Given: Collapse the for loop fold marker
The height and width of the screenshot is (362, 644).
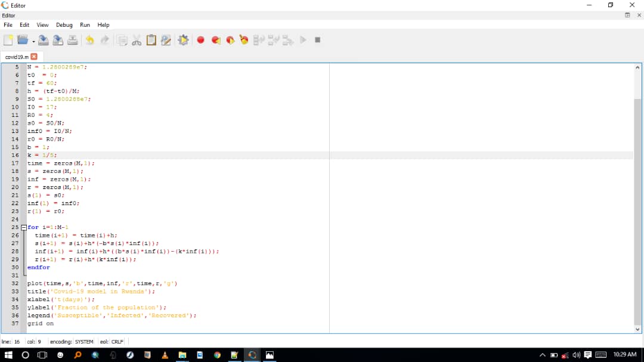Looking at the screenshot, I should (x=24, y=227).
